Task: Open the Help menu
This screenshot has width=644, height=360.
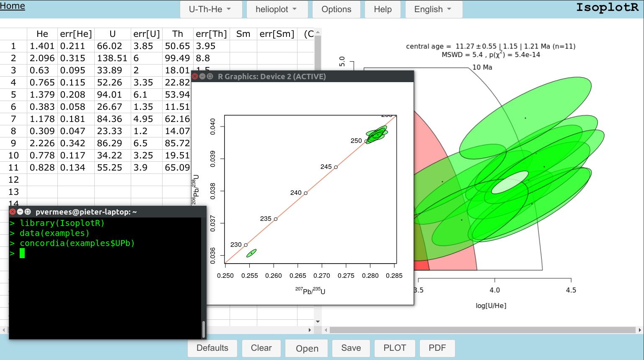Action: (383, 9)
